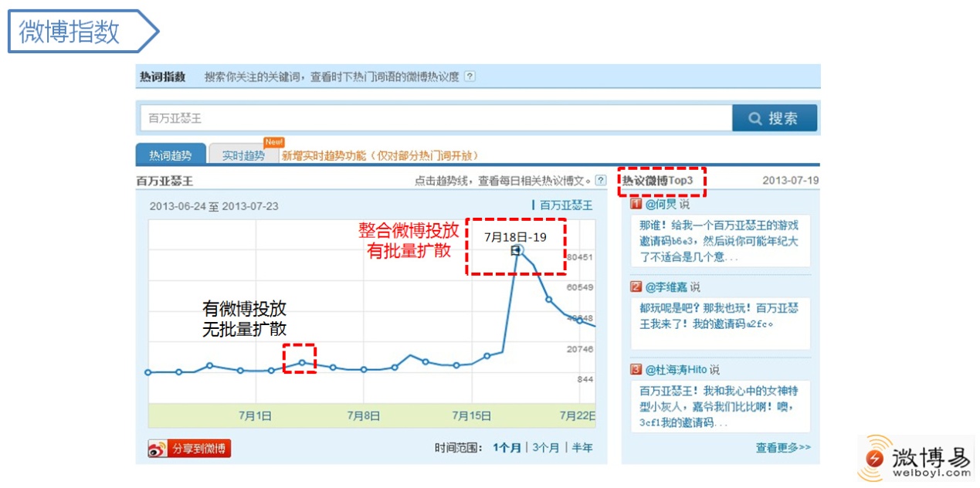Image resolution: width=980 pixels, height=488 pixels.
Task: Click the Weibo logo on the share button
Action: coord(158,448)
